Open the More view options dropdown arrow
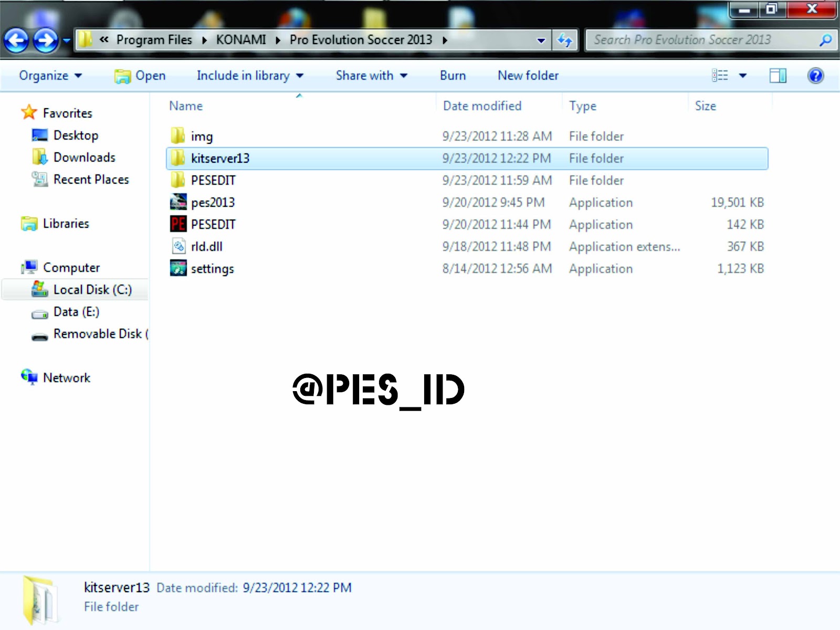840x630 pixels. click(x=743, y=76)
